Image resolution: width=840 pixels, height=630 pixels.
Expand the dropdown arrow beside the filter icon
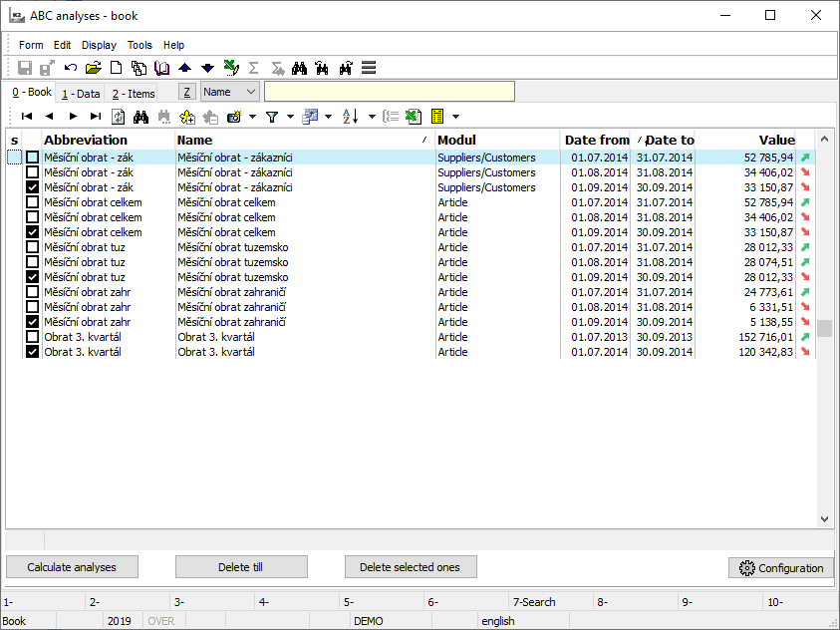[x=289, y=117]
